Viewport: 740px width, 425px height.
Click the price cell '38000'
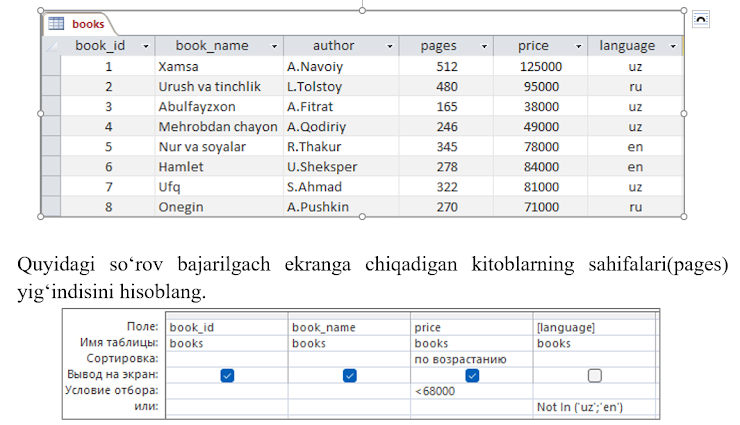pyautogui.click(x=541, y=107)
